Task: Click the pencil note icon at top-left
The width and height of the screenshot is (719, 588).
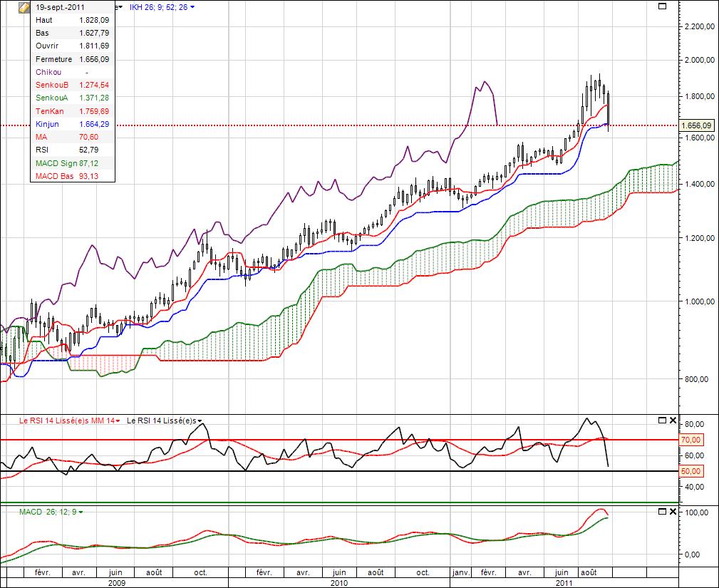Action: pos(24,7)
